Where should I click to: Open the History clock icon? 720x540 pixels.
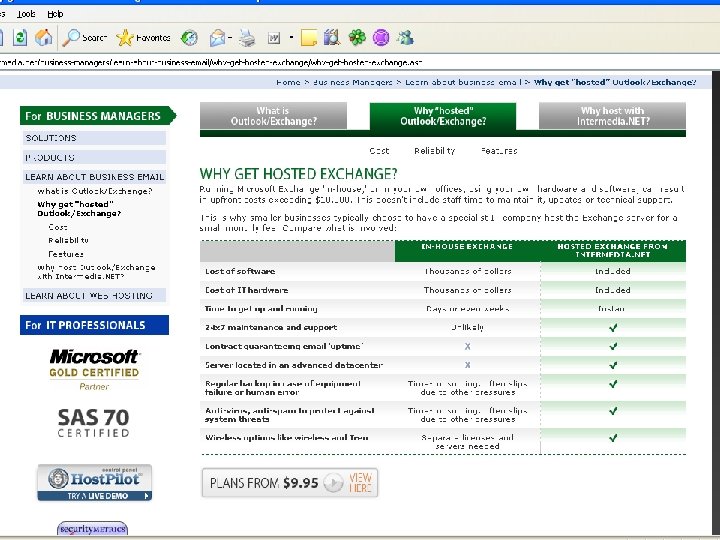(x=189, y=38)
